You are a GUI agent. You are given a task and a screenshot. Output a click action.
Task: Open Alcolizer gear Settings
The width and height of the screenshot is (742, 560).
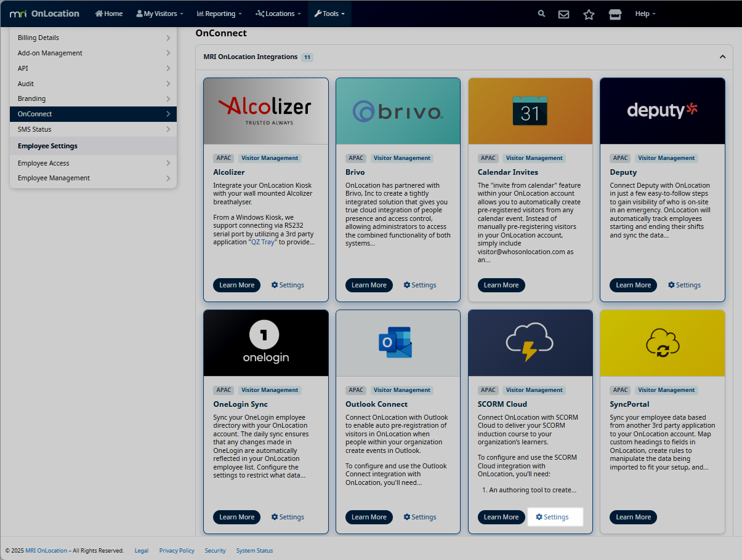point(288,285)
